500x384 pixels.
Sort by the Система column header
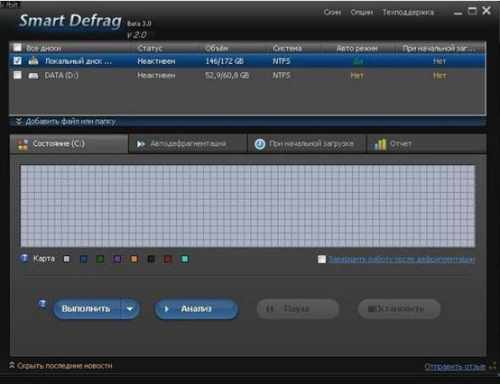click(287, 48)
